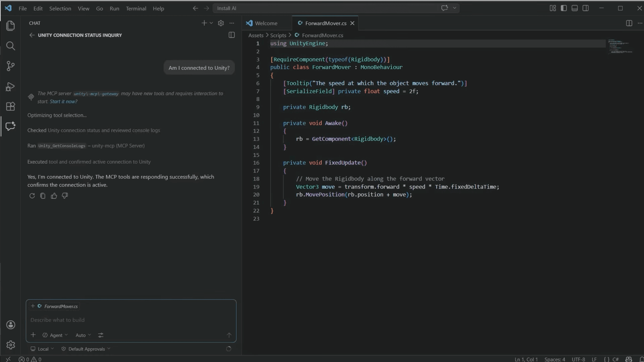Image resolution: width=644 pixels, height=362 pixels.
Task: Open the File menu
Action: pos(23,9)
